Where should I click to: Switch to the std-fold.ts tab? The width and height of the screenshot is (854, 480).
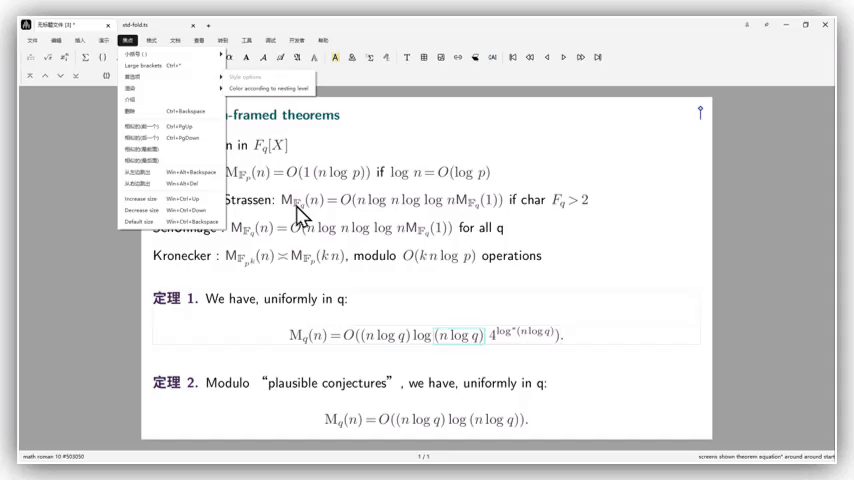tap(136, 25)
